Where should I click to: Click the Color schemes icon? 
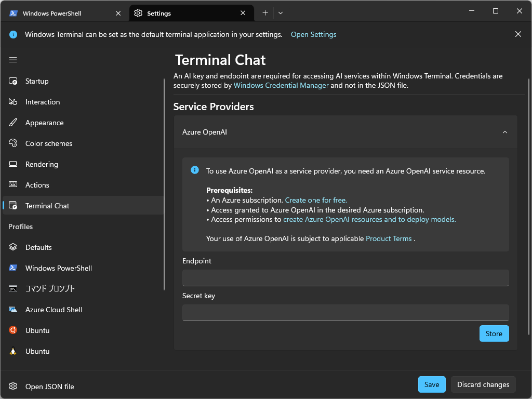pos(14,143)
